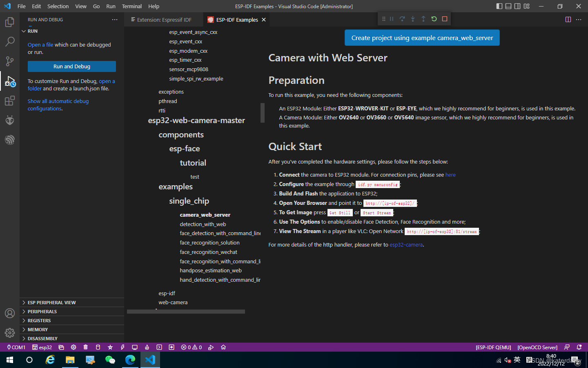Open the ESP-IDF Explorer in activity bar
This screenshot has height=368, width=588.
click(x=10, y=140)
